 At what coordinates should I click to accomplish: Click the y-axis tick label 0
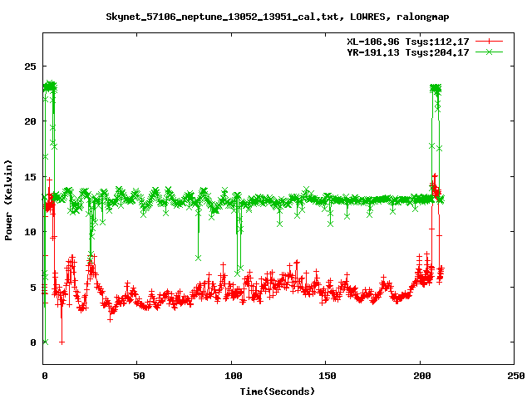33,342
